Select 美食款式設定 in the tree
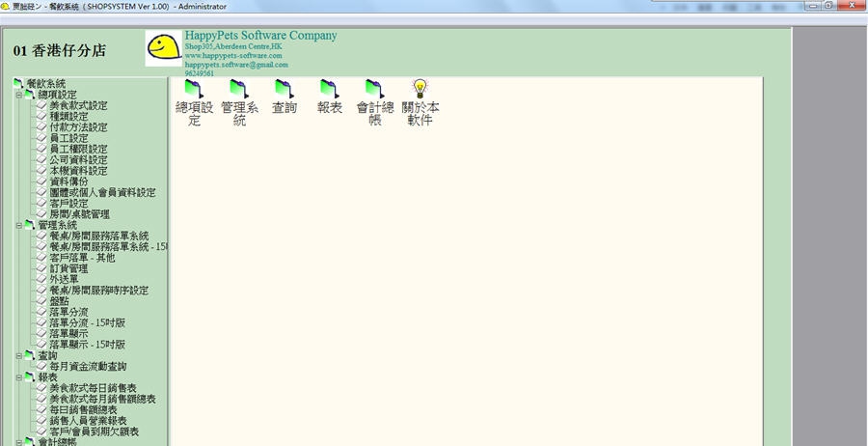This screenshot has height=446, width=868. pyautogui.click(x=78, y=105)
